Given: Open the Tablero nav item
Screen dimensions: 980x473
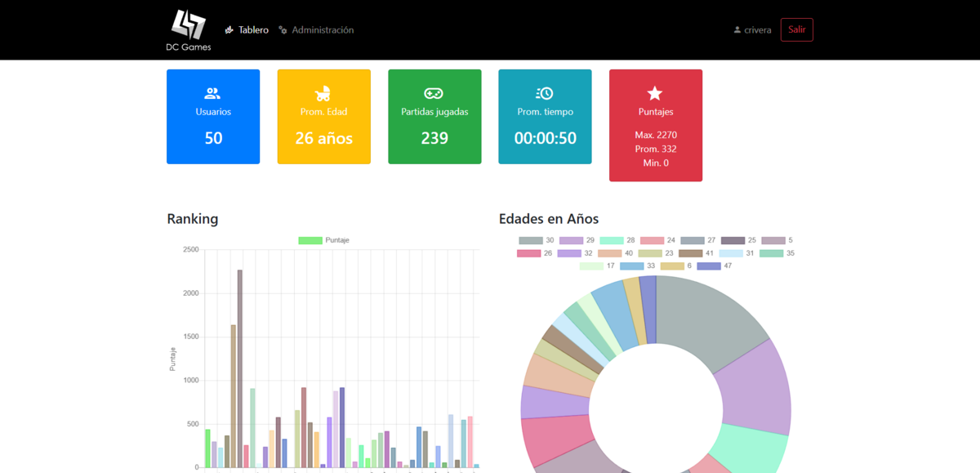Looking at the screenshot, I should pyautogui.click(x=247, y=30).
